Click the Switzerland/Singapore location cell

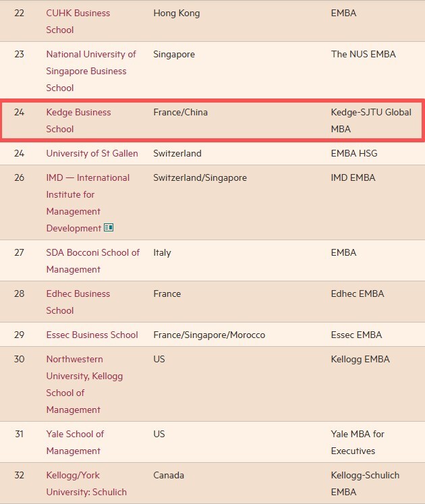click(x=200, y=177)
